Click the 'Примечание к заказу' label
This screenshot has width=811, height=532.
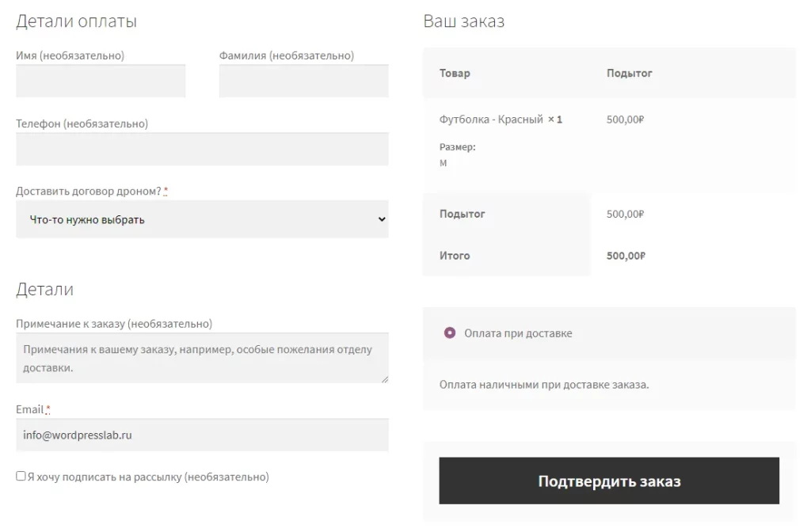point(114,324)
